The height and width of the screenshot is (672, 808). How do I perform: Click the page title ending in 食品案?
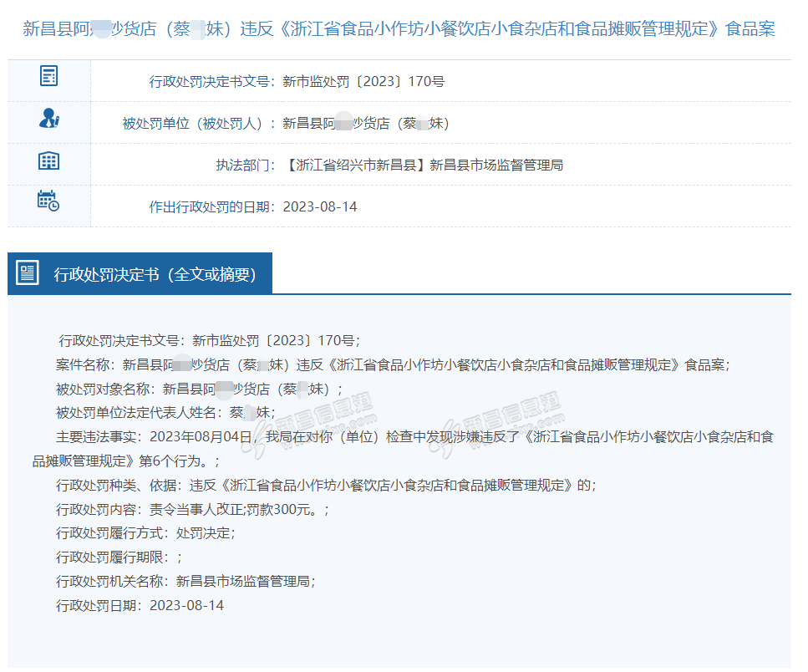click(x=399, y=29)
